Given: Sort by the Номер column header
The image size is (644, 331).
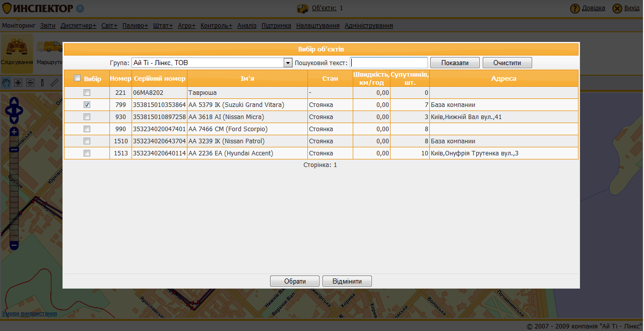Looking at the screenshot, I should click(x=120, y=78).
